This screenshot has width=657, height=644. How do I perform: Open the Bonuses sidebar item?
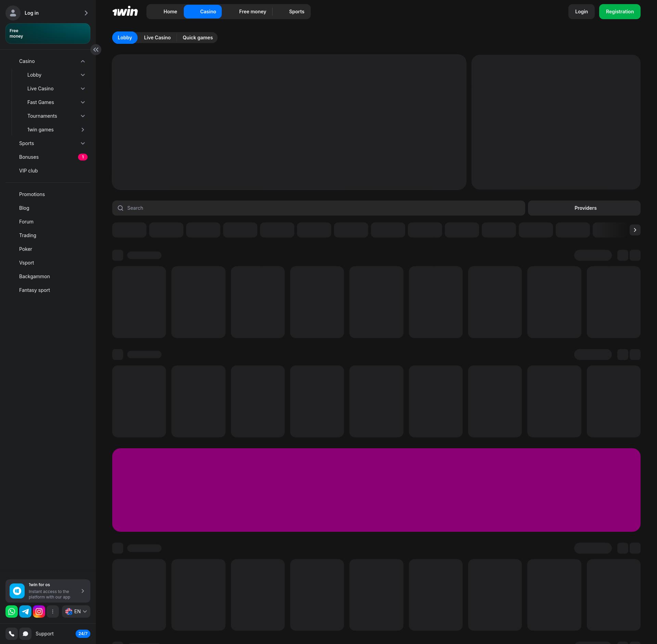[x=29, y=157]
